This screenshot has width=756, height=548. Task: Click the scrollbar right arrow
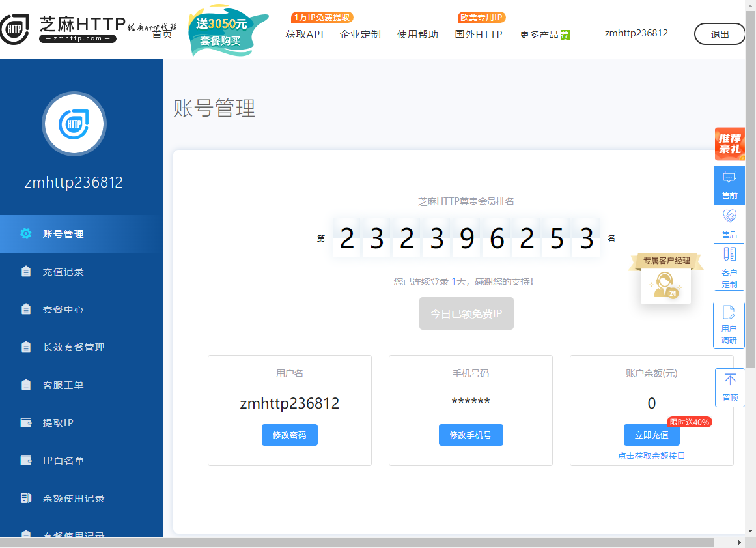(740, 542)
